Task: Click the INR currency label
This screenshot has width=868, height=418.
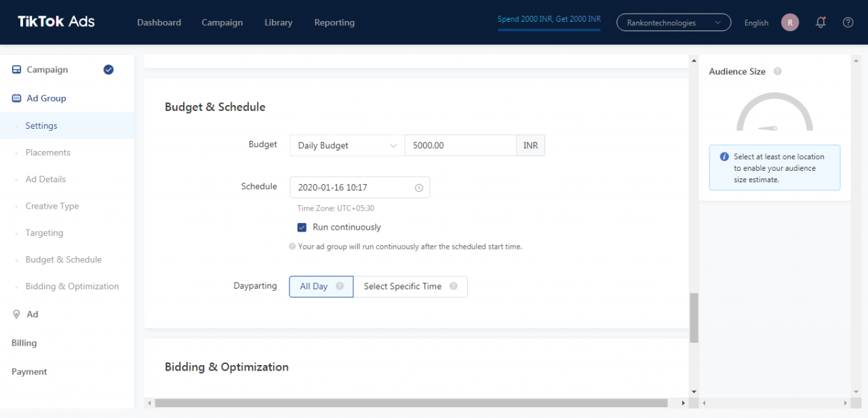Action: pos(531,146)
